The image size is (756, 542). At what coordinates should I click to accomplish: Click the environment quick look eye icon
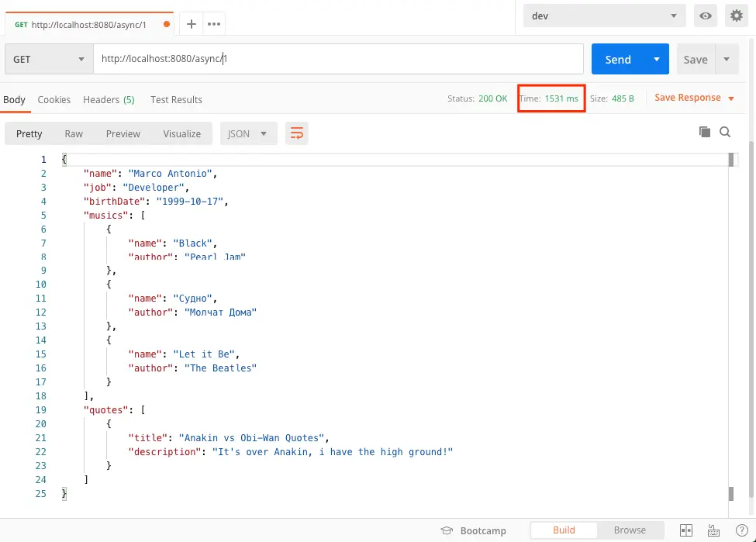(706, 16)
